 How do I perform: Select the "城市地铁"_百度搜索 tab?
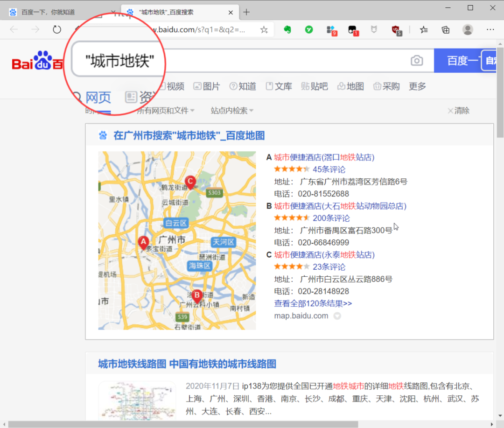click(180, 12)
